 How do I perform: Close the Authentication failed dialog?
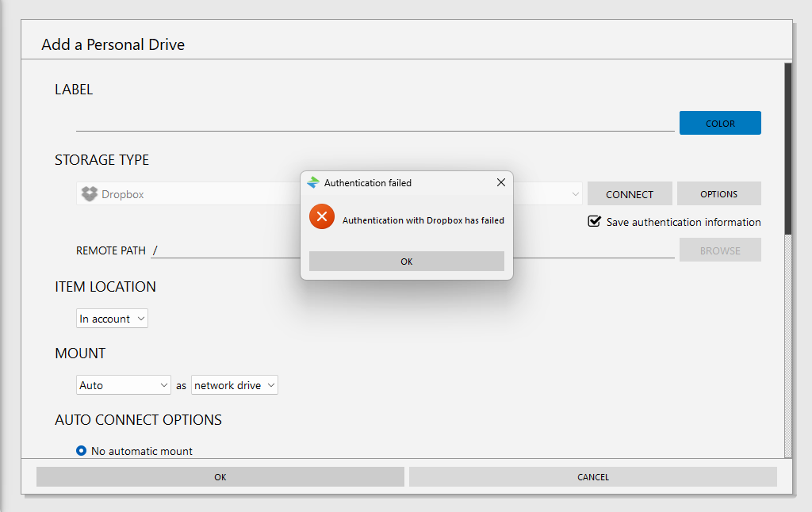click(x=500, y=182)
